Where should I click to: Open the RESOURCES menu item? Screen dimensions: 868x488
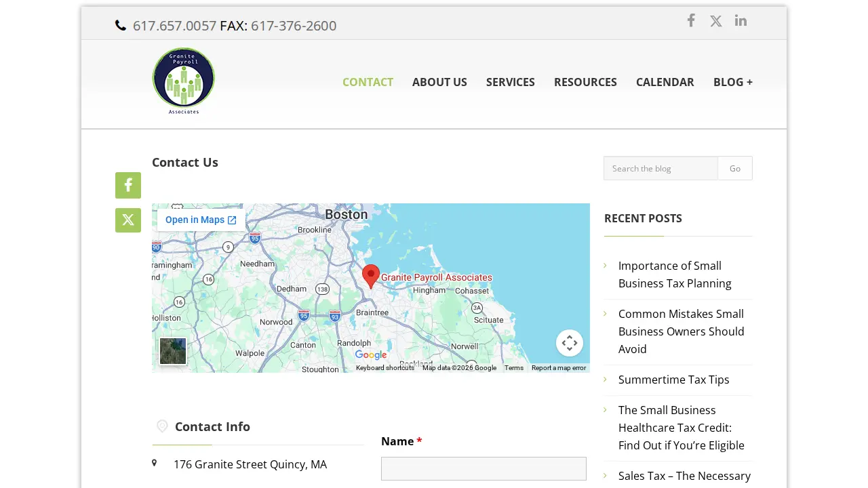(x=585, y=82)
